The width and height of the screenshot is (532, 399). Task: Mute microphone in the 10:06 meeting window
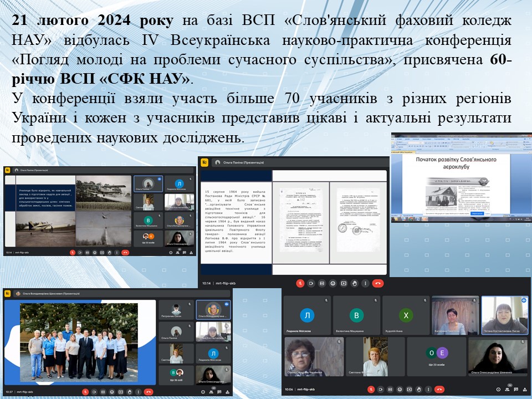click(371, 390)
